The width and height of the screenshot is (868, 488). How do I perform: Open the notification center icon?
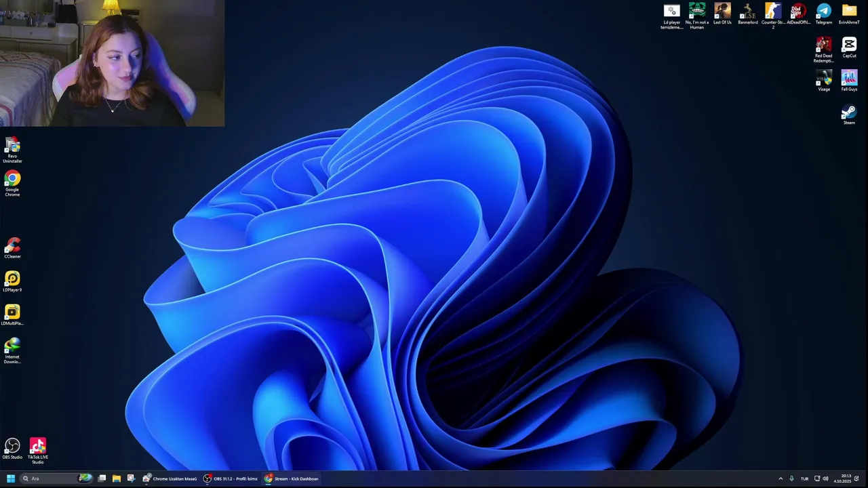[856, 479]
